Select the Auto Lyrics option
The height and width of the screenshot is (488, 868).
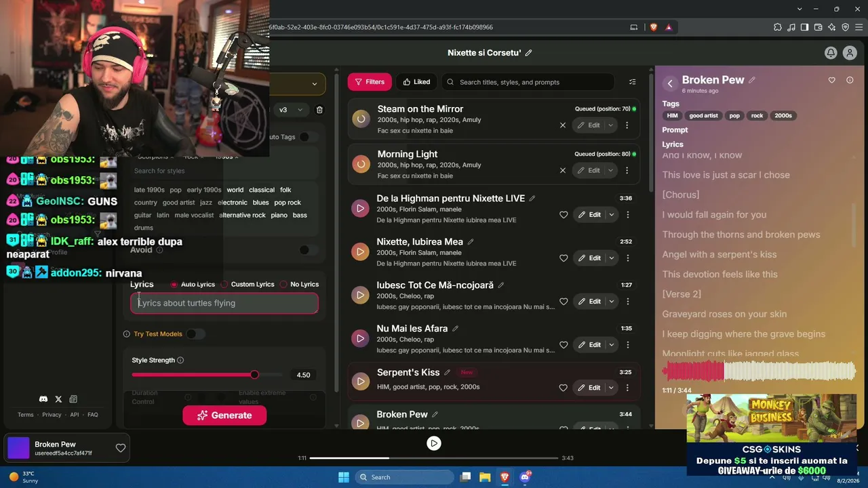click(174, 285)
